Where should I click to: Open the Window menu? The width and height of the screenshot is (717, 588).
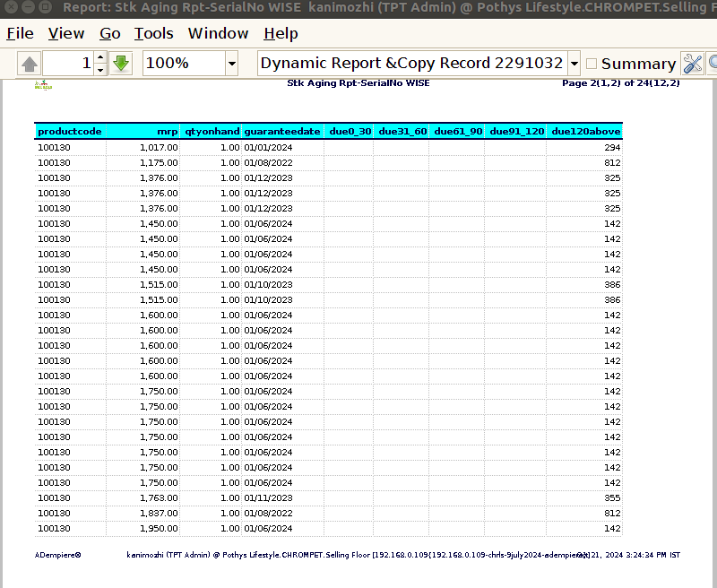tap(218, 33)
